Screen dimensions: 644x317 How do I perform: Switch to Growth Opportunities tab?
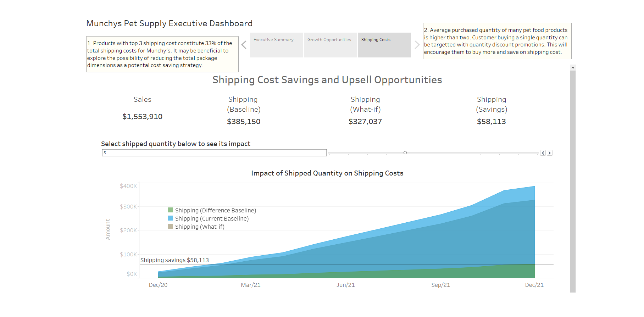coord(331,45)
